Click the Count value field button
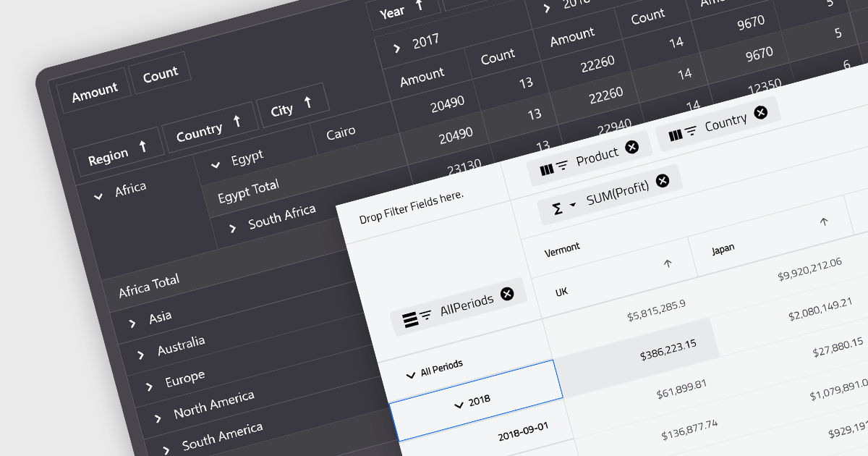 161,75
